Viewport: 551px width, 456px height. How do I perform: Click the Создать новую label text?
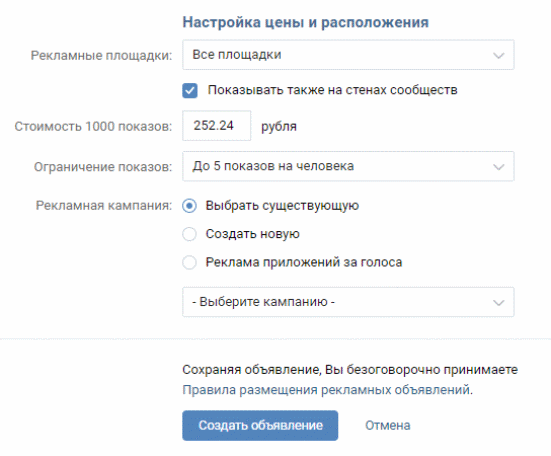click(252, 234)
